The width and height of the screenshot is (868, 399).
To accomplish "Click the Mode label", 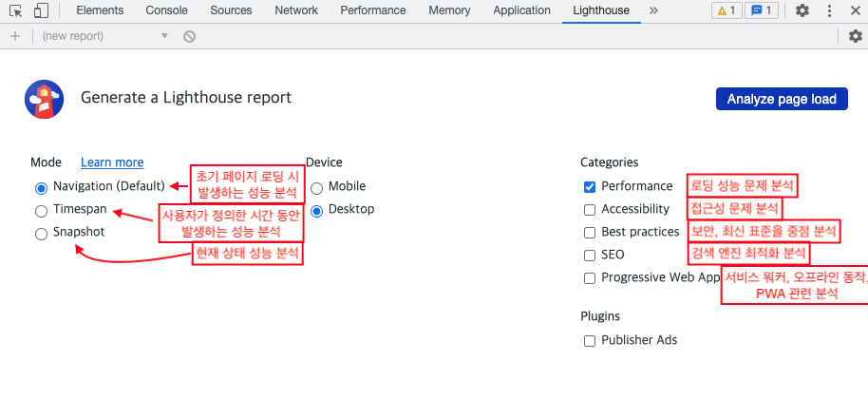I will pyautogui.click(x=46, y=162).
